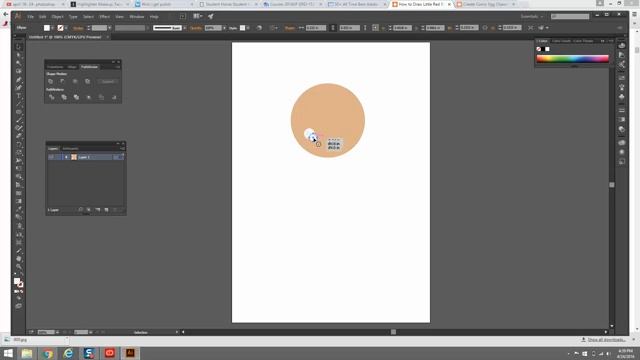Image resolution: width=640 pixels, height=360 pixels.
Task: Click the Minus Back pathfinder icon
Action: (x=114, y=97)
